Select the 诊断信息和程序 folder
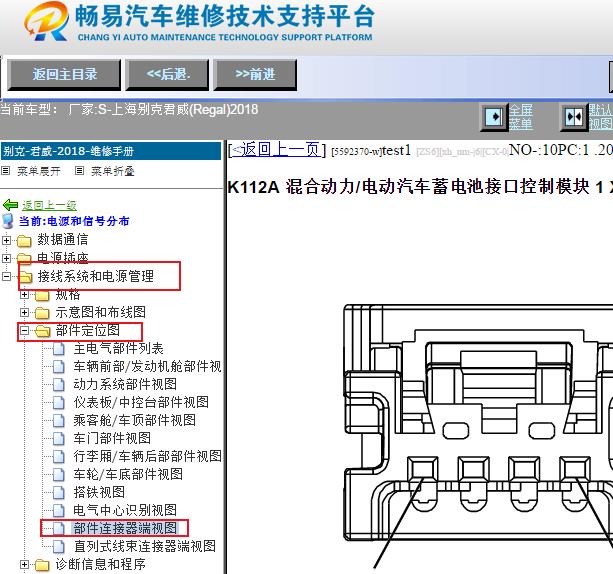Image resolution: width=613 pixels, height=574 pixels. point(100,564)
